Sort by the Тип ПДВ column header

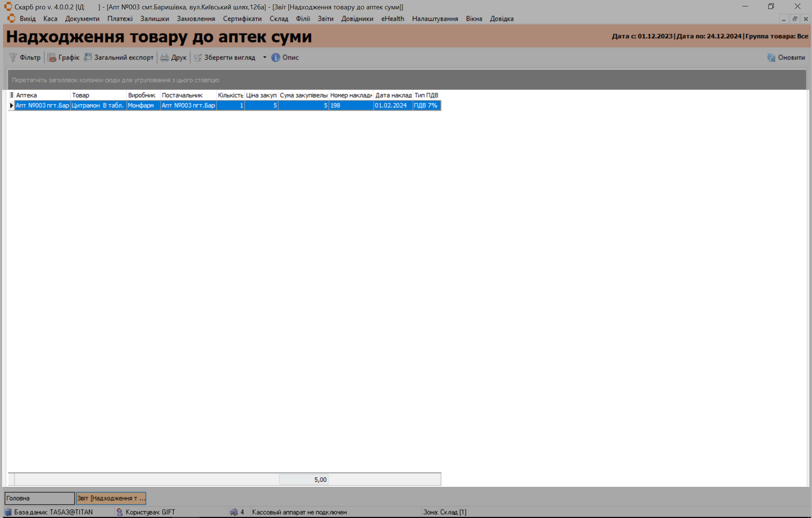pos(426,95)
